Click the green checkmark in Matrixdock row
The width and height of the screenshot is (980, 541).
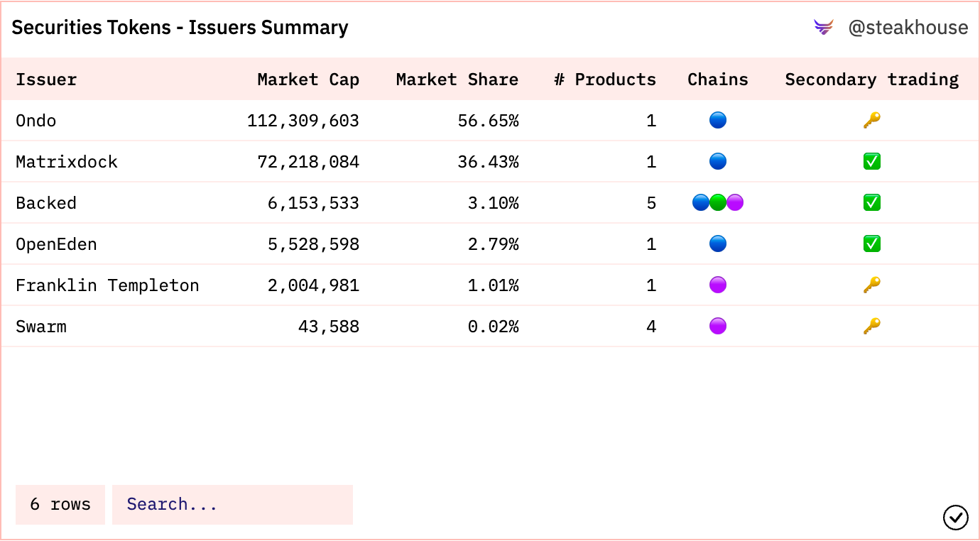click(x=872, y=162)
